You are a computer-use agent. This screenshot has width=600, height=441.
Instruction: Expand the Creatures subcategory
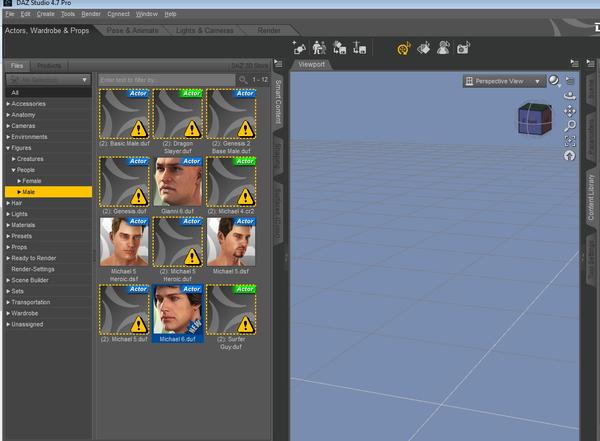[x=14, y=159]
